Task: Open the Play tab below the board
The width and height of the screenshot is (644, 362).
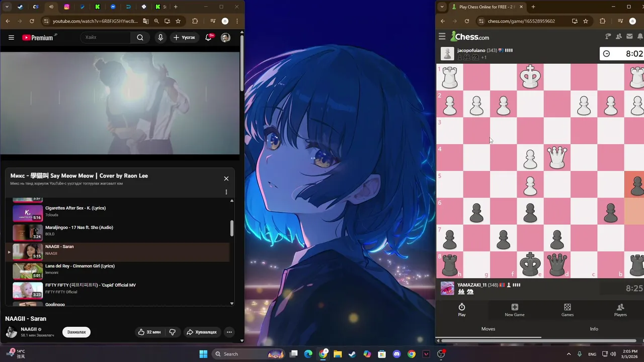Action: point(461,310)
